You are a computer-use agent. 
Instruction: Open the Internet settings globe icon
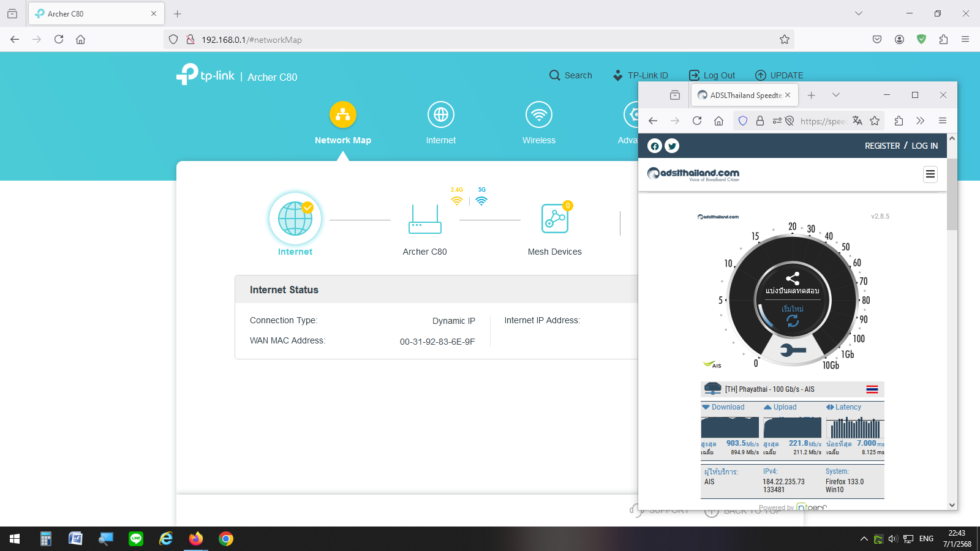(x=440, y=114)
